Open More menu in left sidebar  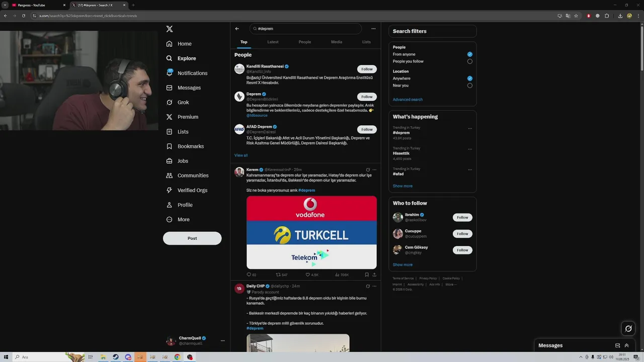178,219
